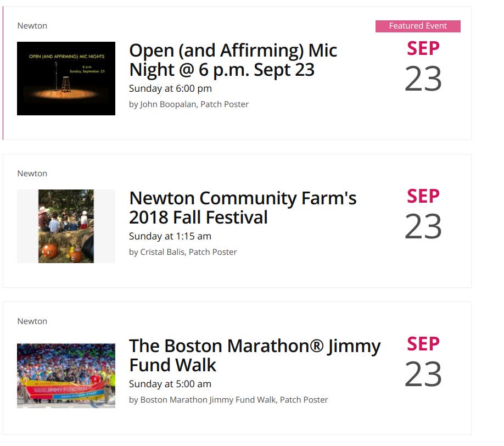Screen dimensions: 504x446
Task: Click the Newton Community Farm pumpkin thumbnail
Action: click(66, 226)
